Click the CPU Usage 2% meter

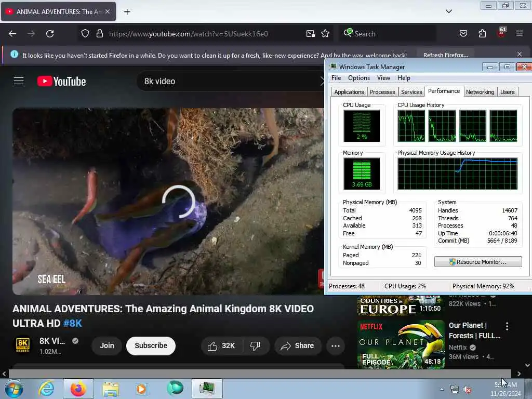coord(362,126)
